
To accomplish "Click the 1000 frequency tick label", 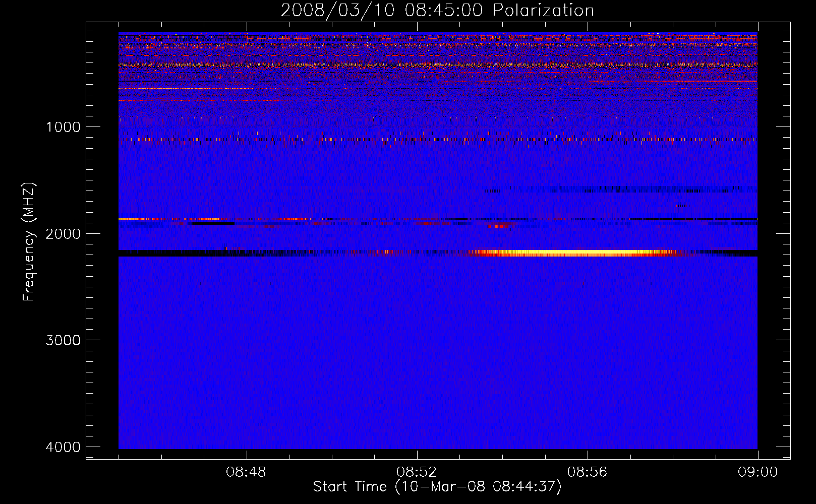I will (x=63, y=127).
